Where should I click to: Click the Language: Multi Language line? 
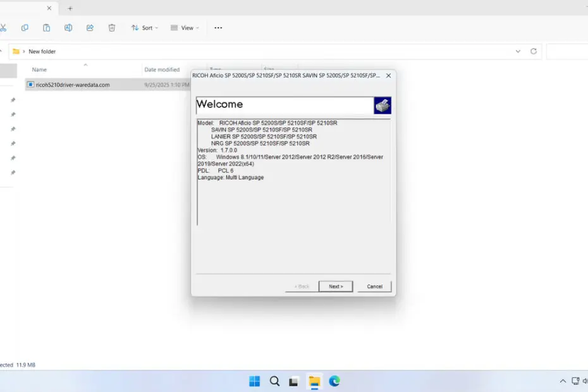231,177
